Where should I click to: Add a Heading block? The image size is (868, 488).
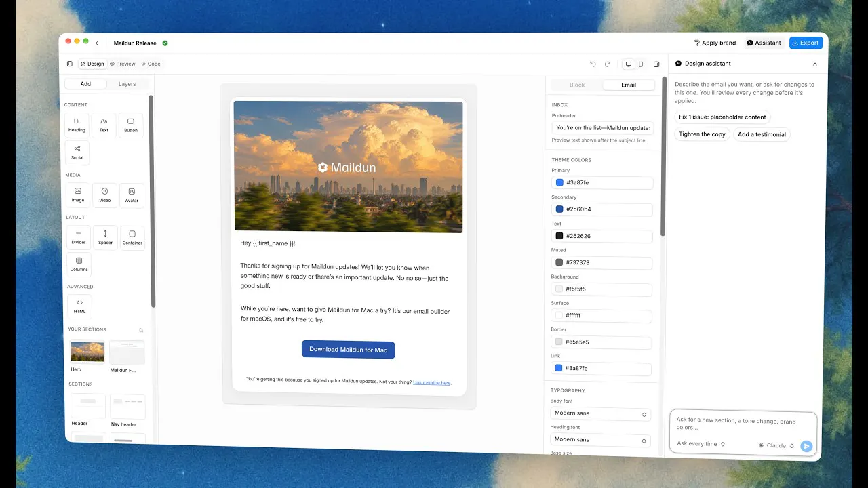(x=77, y=125)
